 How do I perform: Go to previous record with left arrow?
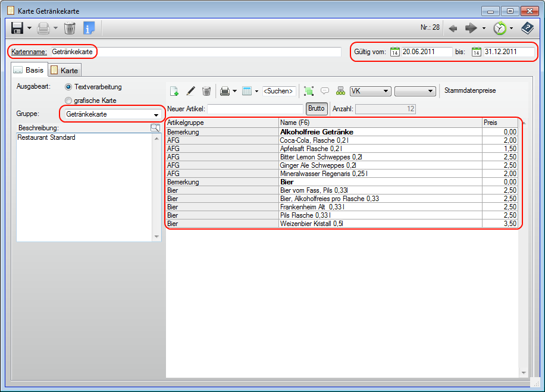[x=453, y=28]
